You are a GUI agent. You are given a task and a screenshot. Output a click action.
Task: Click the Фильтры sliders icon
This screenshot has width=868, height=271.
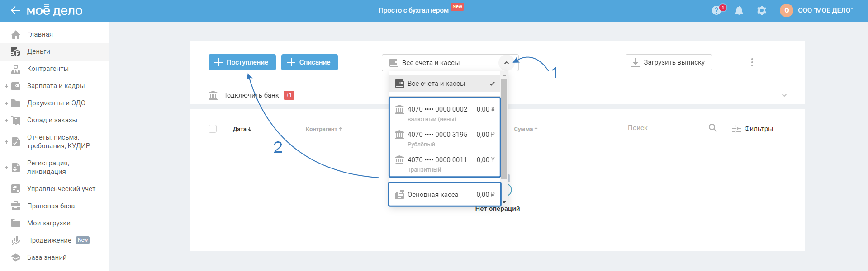pos(736,129)
